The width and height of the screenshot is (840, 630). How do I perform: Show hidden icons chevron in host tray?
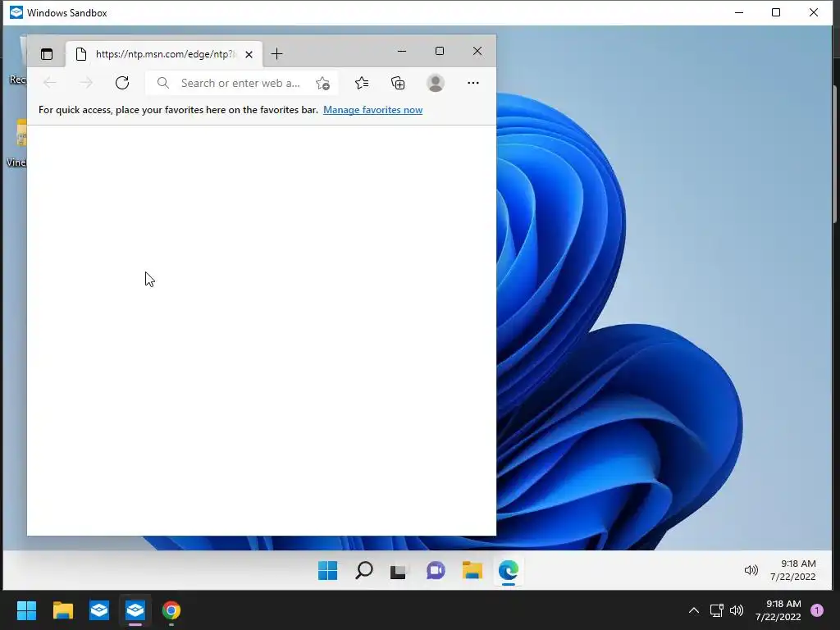[694, 610]
